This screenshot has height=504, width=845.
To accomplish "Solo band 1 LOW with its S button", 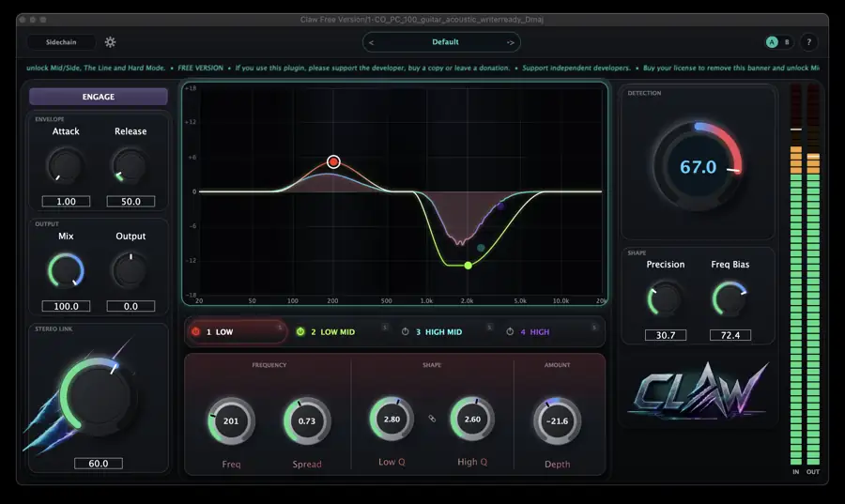I will 280,328.
